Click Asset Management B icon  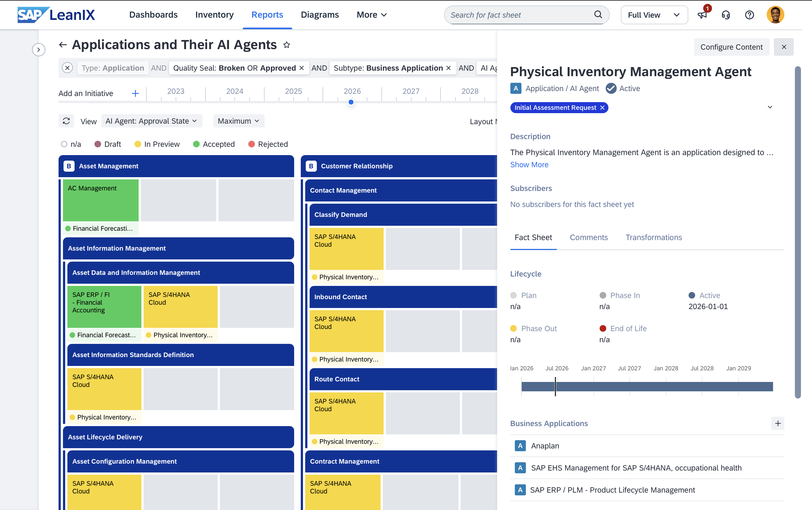pyautogui.click(x=69, y=166)
